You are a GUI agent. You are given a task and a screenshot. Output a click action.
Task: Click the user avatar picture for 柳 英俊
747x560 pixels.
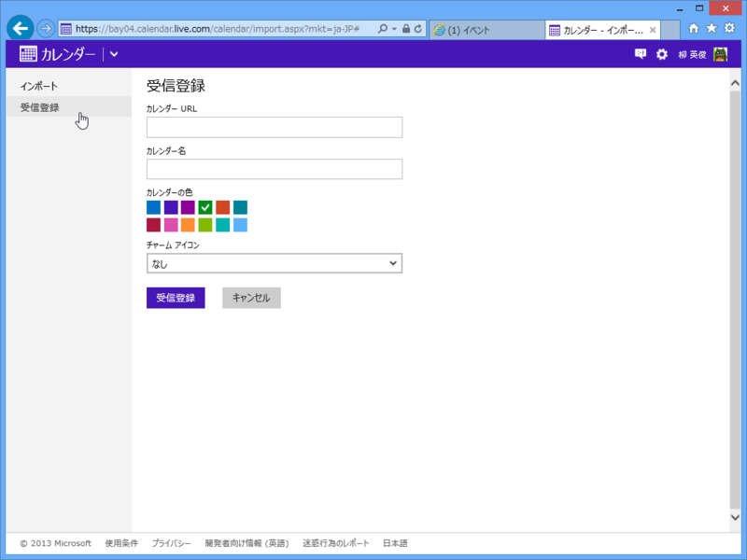tap(721, 54)
